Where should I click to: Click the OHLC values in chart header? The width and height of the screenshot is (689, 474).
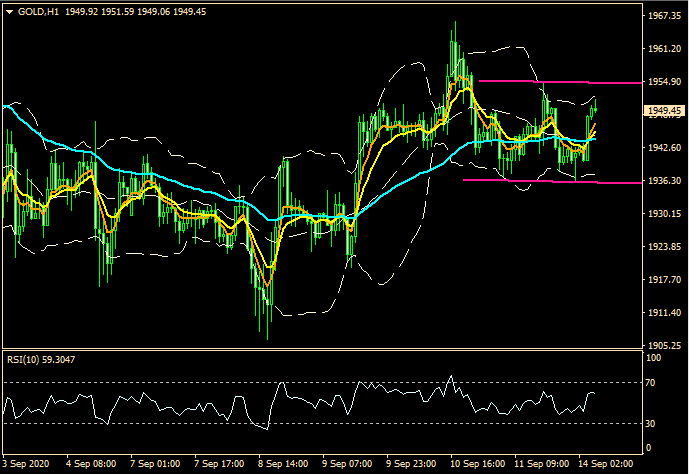(122, 11)
